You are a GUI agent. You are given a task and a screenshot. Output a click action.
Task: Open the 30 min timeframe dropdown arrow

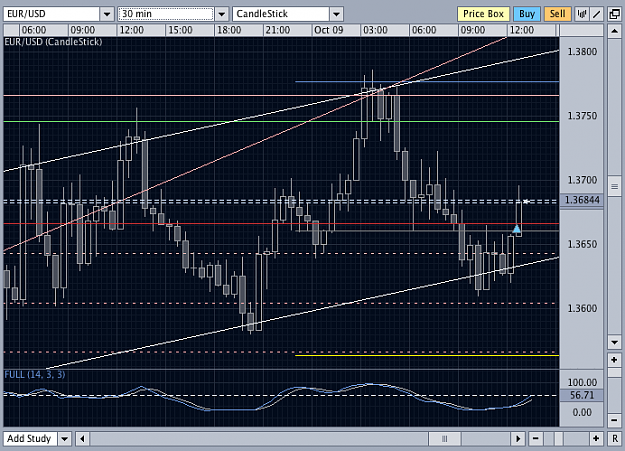click(222, 14)
